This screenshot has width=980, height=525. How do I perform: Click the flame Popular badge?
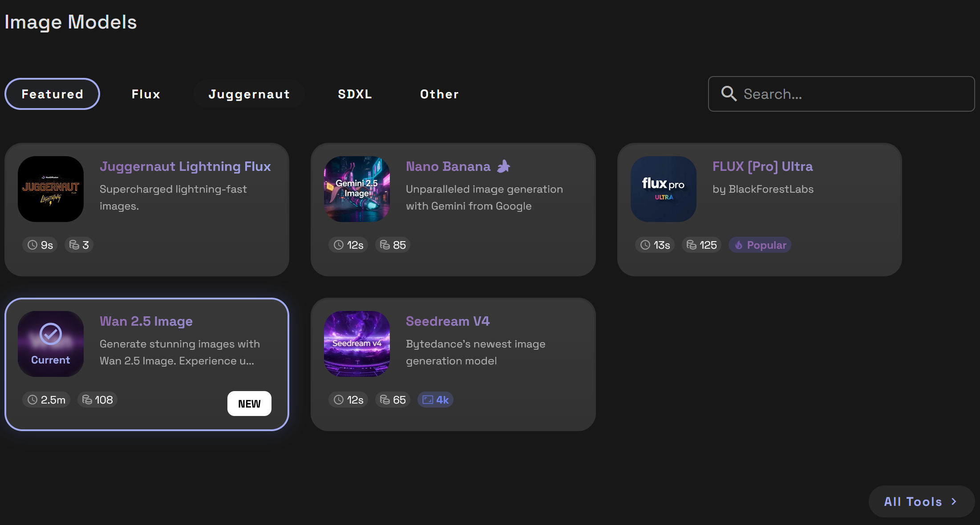point(760,245)
